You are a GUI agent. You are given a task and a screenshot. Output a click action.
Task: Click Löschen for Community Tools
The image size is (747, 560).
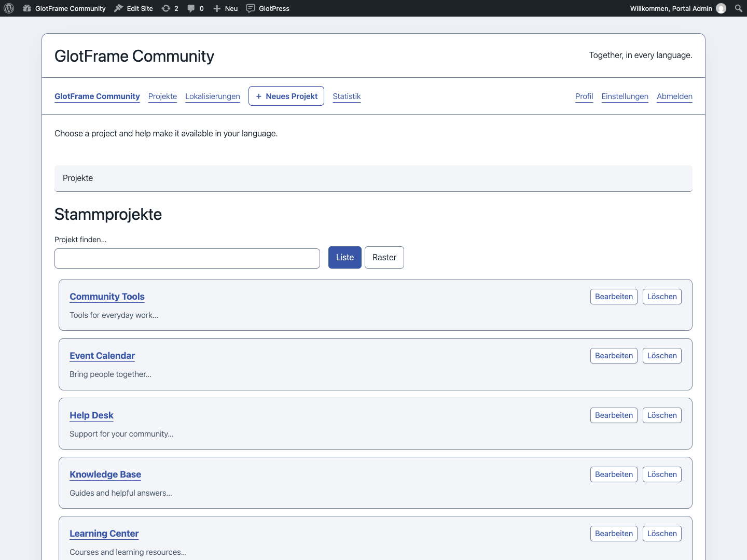coord(662,297)
